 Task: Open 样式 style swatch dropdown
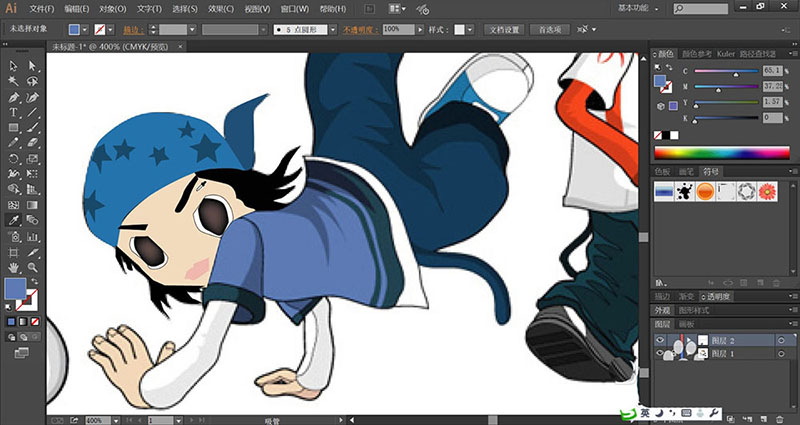click(x=470, y=30)
